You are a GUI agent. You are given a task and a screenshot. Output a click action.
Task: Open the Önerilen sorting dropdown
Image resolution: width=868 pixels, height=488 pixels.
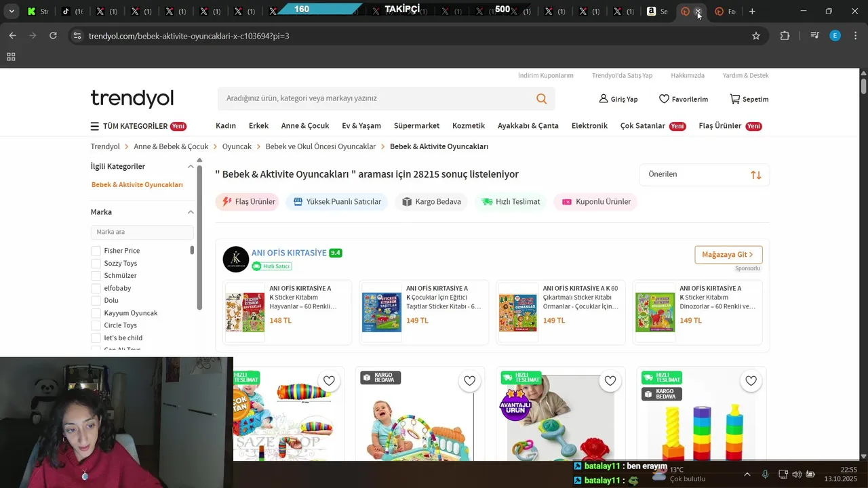click(x=704, y=175)
